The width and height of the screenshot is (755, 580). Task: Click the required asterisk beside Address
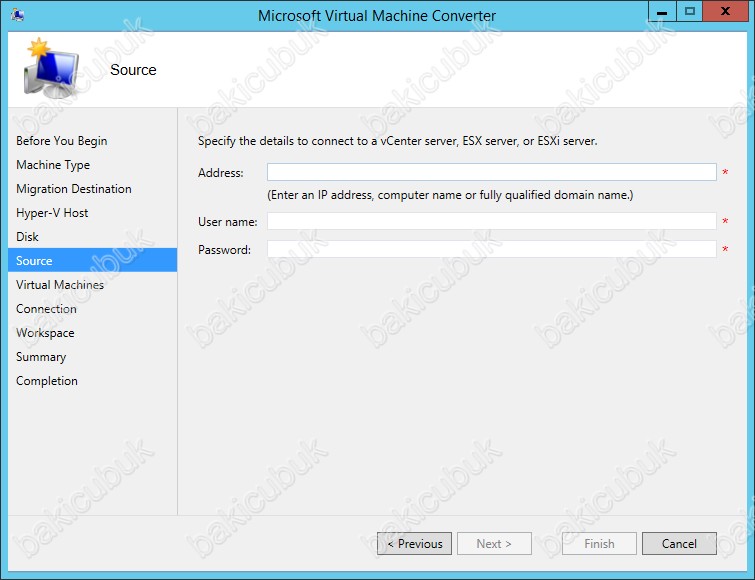(x=725, y=172)
